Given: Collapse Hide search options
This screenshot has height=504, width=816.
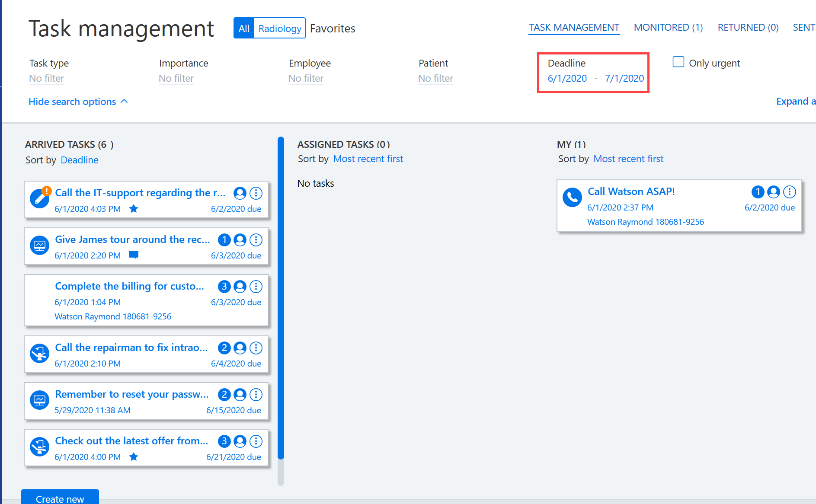Looking at the screenshot, I should click(x=78, y=102).
